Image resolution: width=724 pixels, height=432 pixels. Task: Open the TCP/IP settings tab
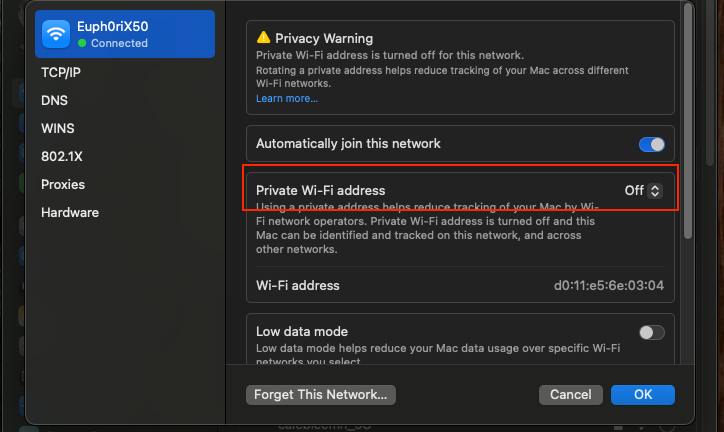(61, 73)
